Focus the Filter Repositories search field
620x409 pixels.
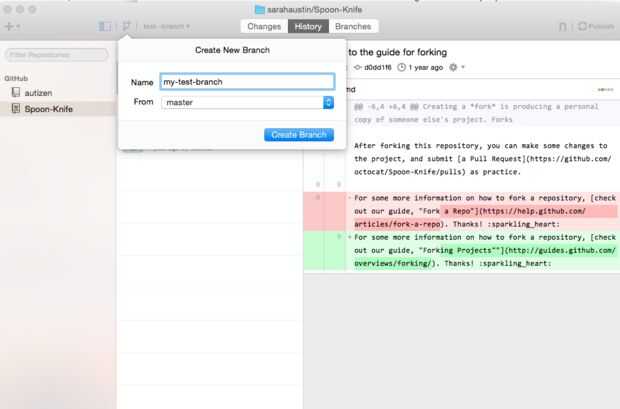pos(57,55)
